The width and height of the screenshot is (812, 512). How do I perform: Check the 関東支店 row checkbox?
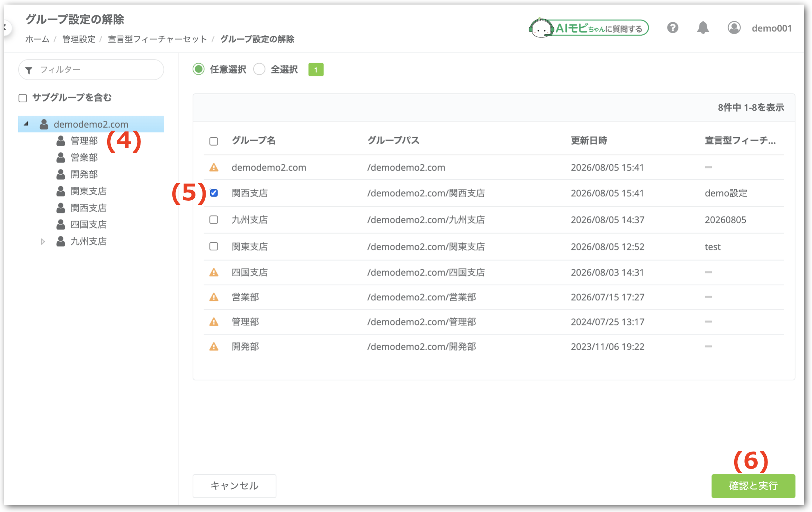click(214, 246)
